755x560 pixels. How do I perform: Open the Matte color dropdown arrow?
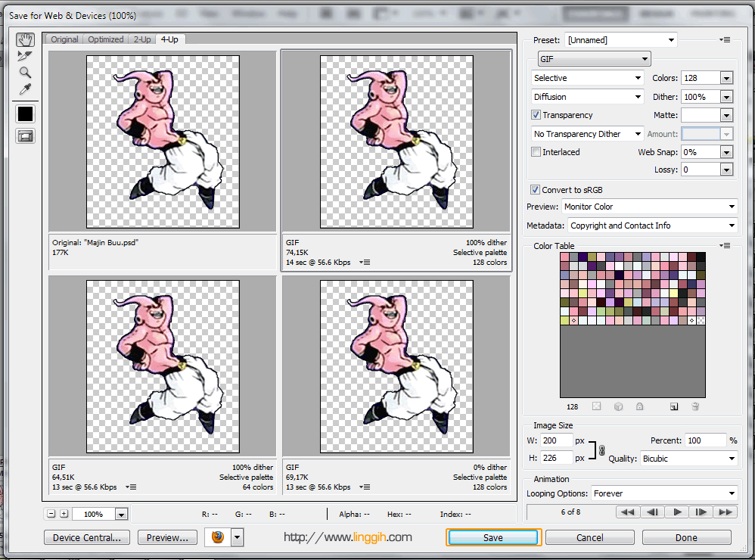click(x=726, y=115)
